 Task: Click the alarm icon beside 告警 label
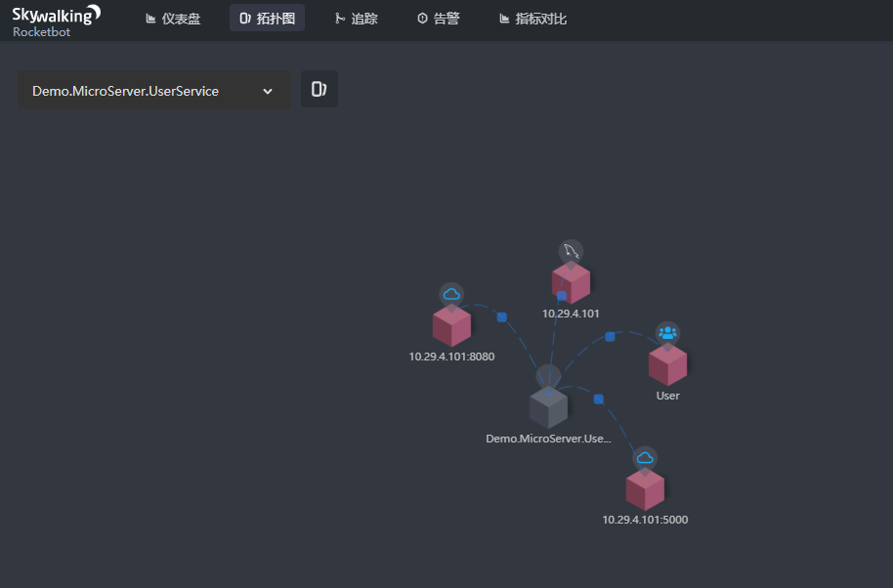tap(422, 17)
